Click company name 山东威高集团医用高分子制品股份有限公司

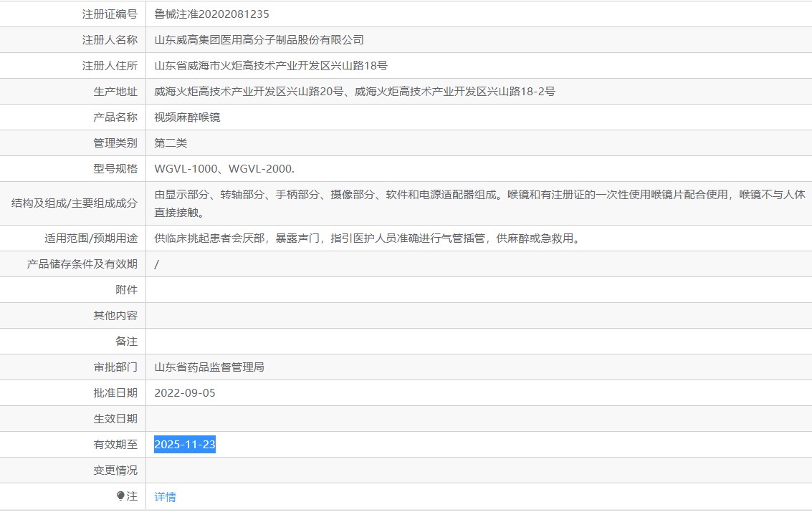point(259,40)
